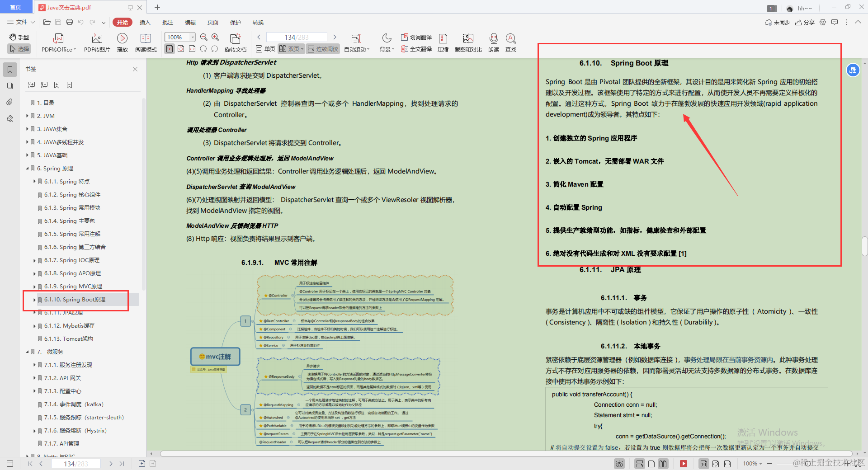This screenshot has width=868, height=470.
Task: Select the PDF转Office conversion tool
Action: point(58,42)
